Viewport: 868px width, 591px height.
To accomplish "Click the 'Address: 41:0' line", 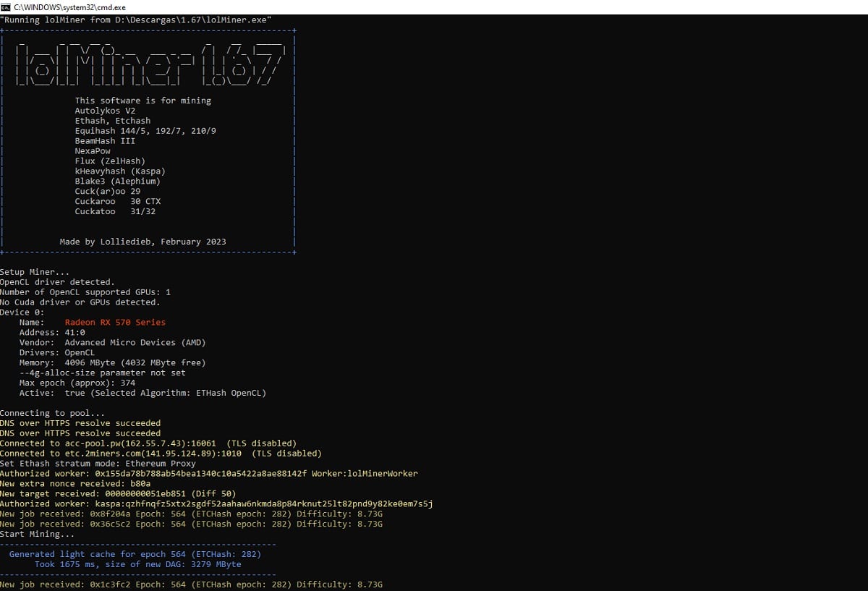I will point(52,333).
